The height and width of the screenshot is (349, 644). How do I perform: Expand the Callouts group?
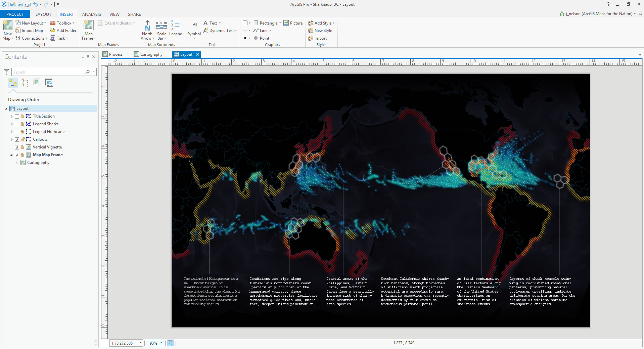[12, 139]
